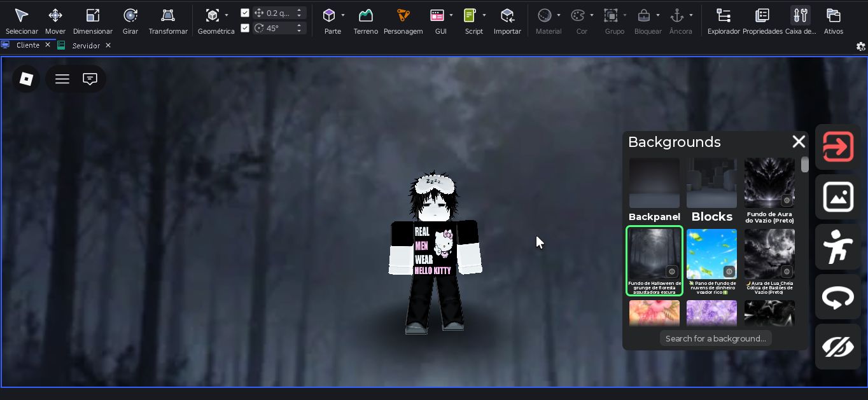Image resolution: width=868 pixels, height=400 pixels.
Task: Click the GUI icon
Action: point(437,15)
